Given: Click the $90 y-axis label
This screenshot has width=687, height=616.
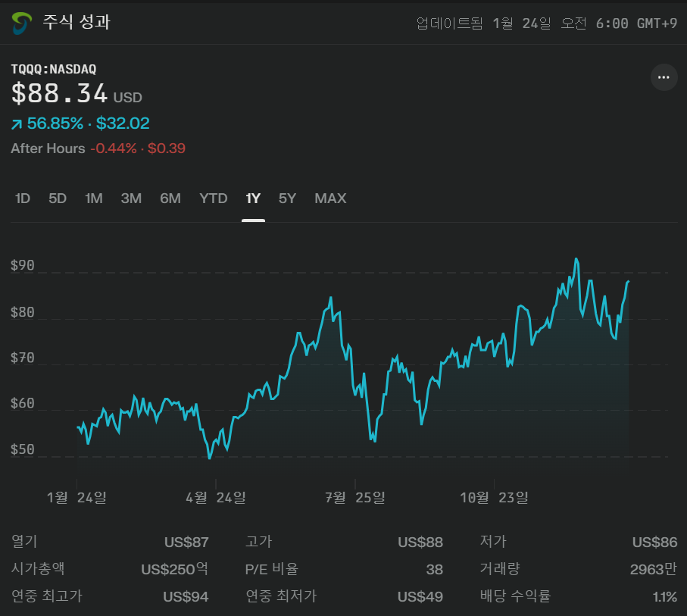Looking at the screenshot, I should point(23,266).
